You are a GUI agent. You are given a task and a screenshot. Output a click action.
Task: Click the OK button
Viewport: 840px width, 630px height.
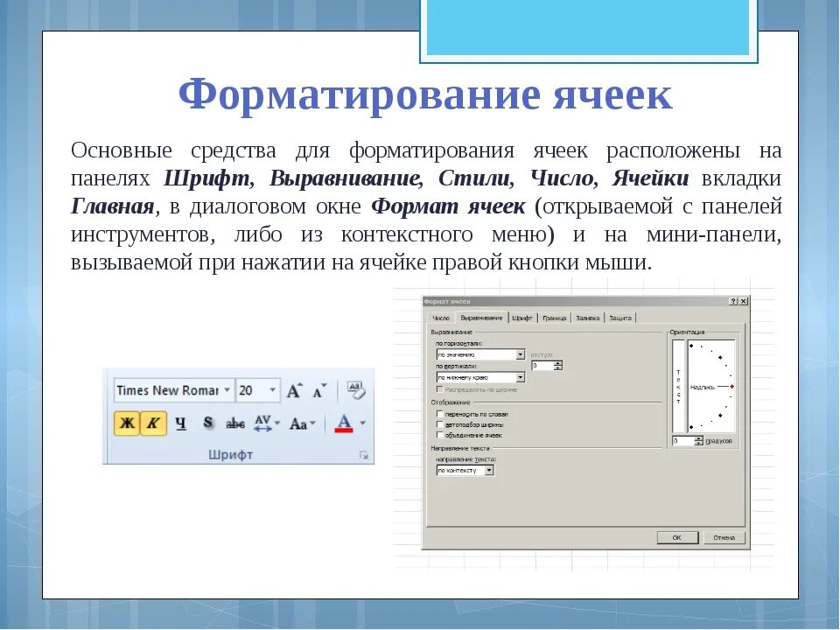677,537
